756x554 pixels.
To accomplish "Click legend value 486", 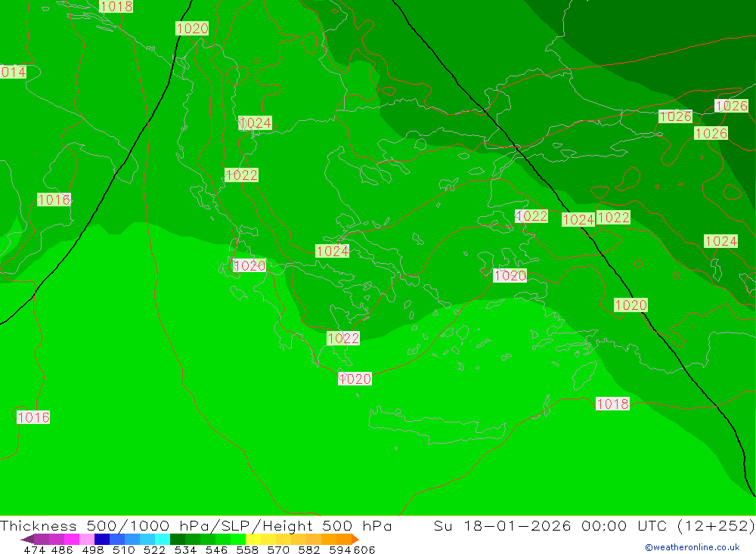I will pyautogui.click(x=62, y=549).
